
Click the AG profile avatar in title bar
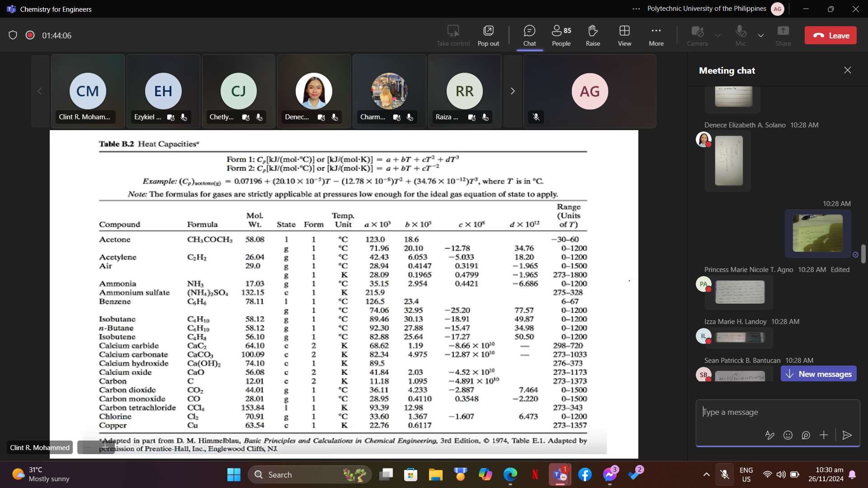click(x=778, y=9)
